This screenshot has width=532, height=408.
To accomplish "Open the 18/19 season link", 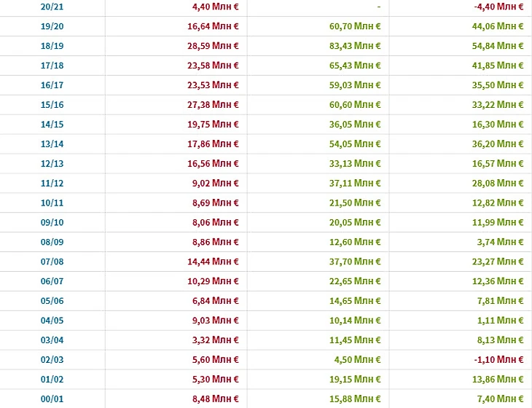I will (x=51, y=46).
